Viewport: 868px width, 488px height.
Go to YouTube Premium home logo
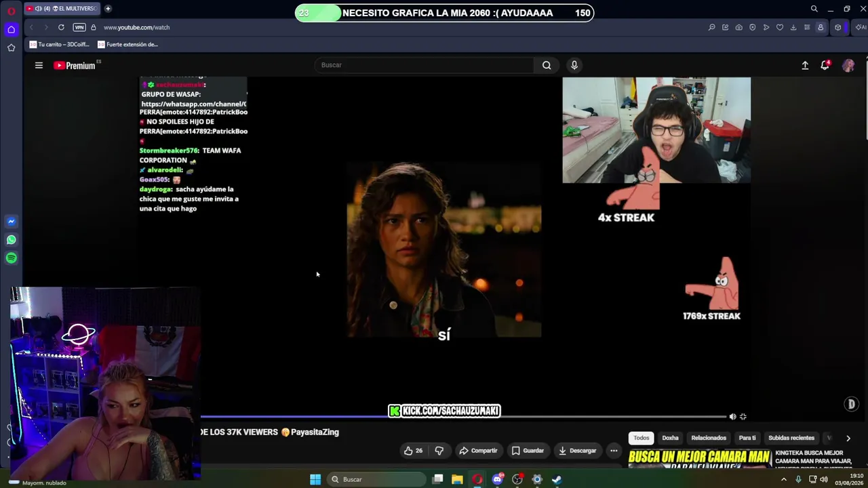[x=75, y=66]
